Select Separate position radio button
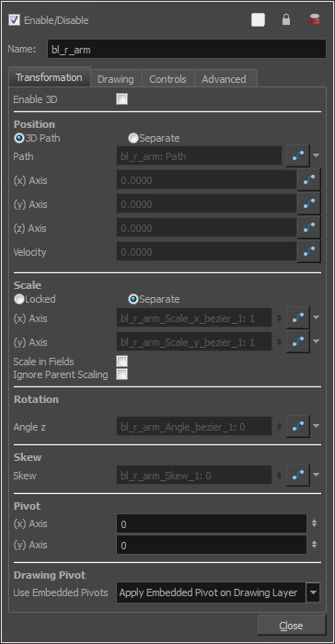Screen dimensions: 335x644 (133, 138)
